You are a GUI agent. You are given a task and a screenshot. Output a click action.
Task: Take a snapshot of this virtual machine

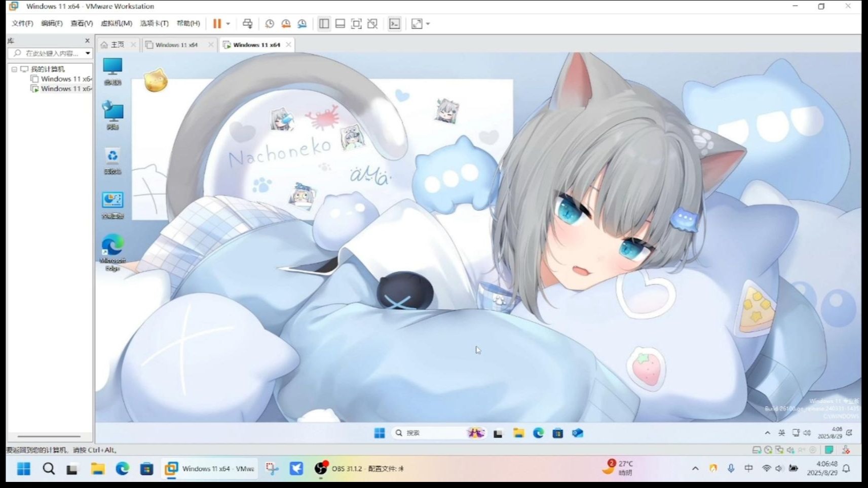pos(270,24)
